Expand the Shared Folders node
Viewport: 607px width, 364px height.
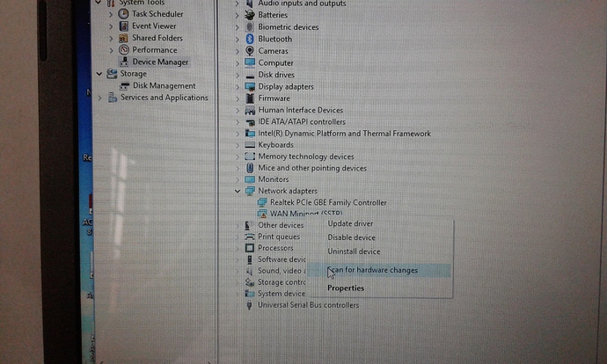coord(111,39)
